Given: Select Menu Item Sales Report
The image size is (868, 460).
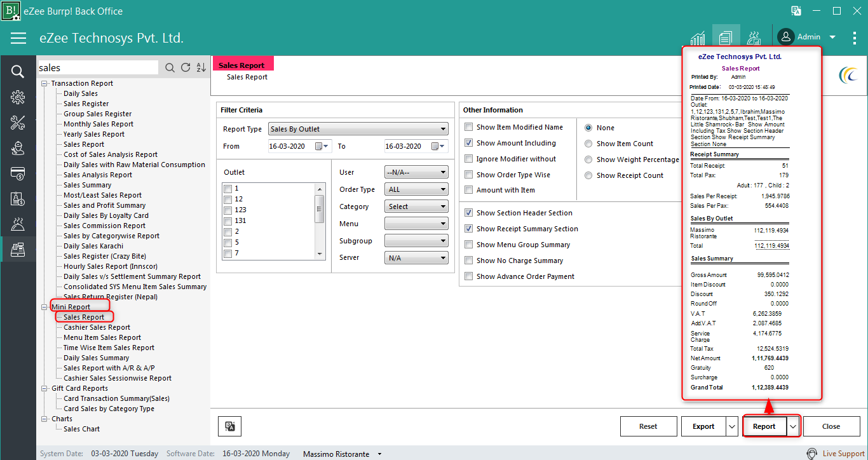Looking at the screenshot, I should coord(102,337).
